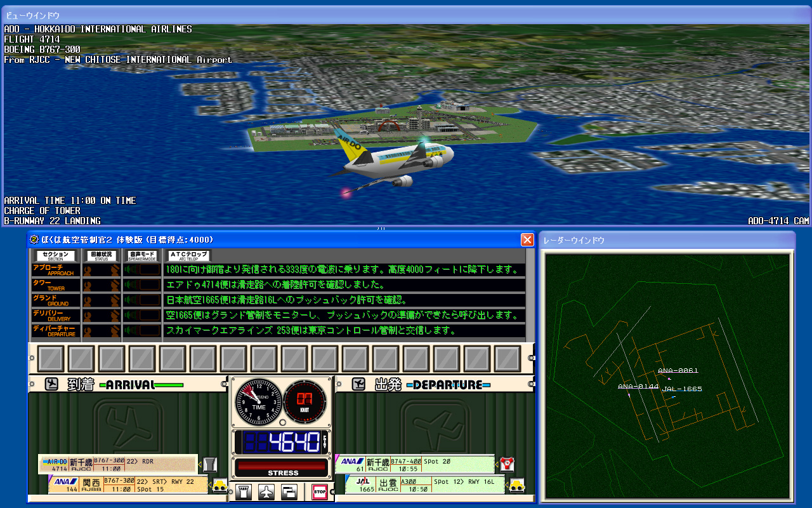Click the overlapping windows icon in bottom toolbar
Image resolution: width=812 pixels, height=508 pixels.
(289, 492)
